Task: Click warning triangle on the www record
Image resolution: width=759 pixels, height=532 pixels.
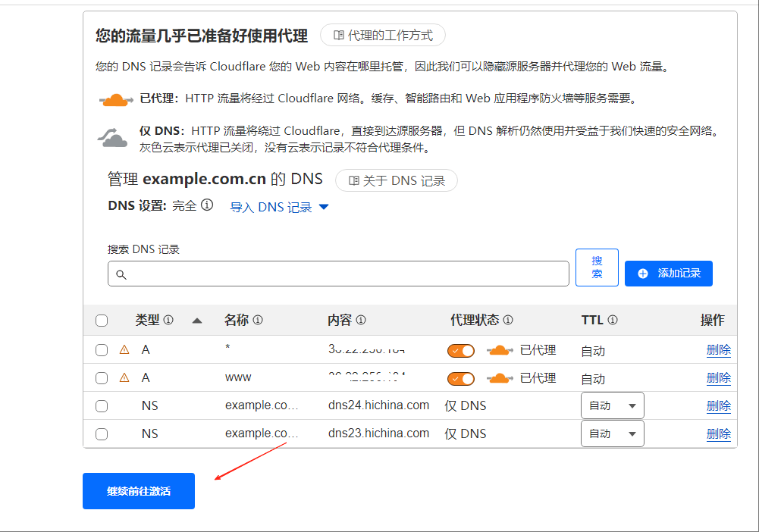Action: click(x=124, y=377)
